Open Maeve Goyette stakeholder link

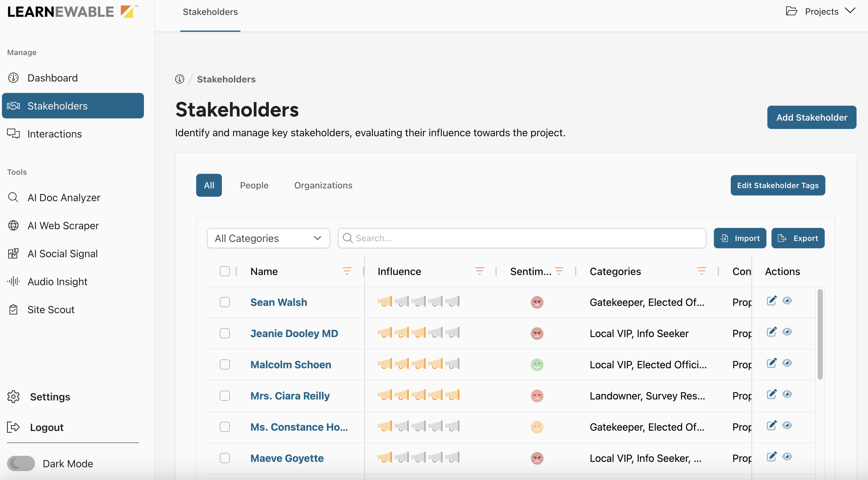(287, 458)
